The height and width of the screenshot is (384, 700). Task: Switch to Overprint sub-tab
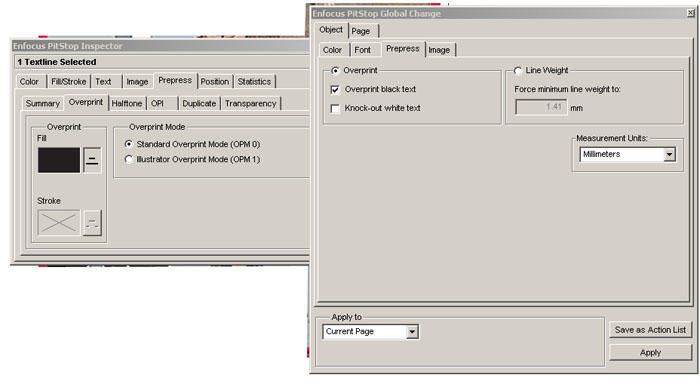(86, 102)
